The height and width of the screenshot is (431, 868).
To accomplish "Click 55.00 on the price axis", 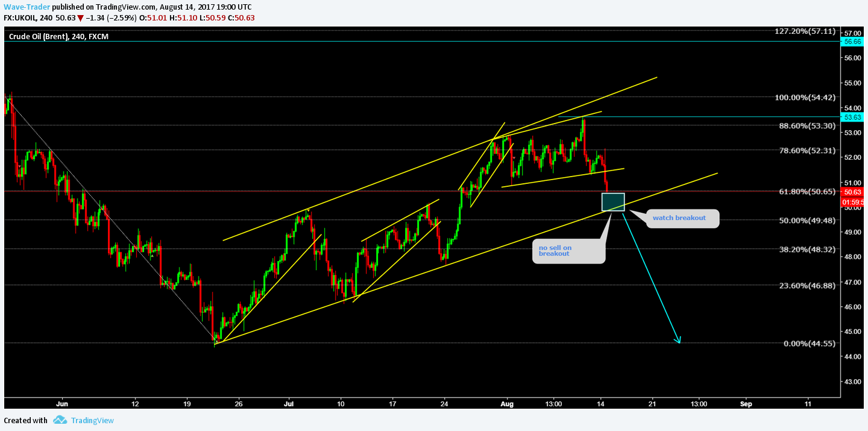I will (x=852, y=83).
